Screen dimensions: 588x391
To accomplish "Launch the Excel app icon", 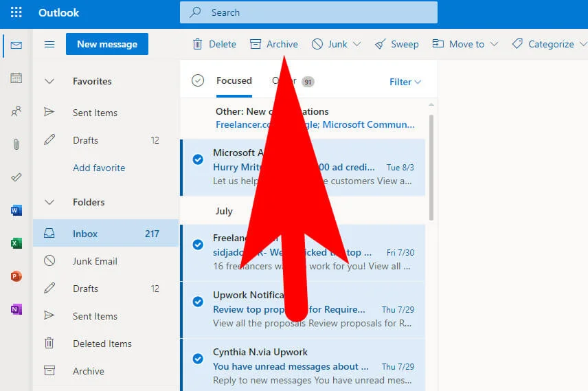I will coord(16,243).
